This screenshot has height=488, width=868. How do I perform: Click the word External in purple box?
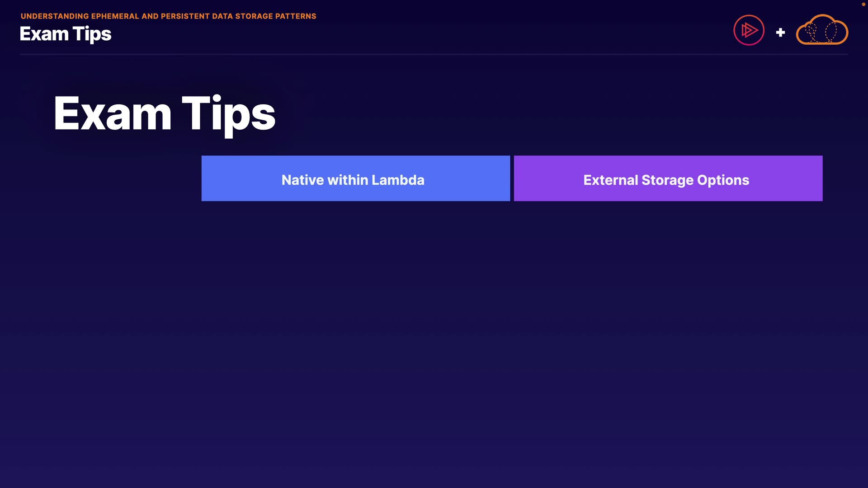coord(610,180)
